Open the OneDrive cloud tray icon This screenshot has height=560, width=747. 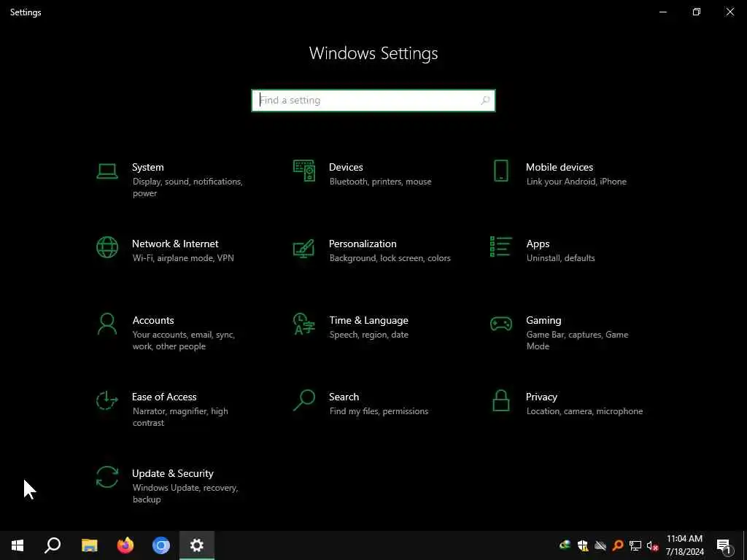click(600, 545)
